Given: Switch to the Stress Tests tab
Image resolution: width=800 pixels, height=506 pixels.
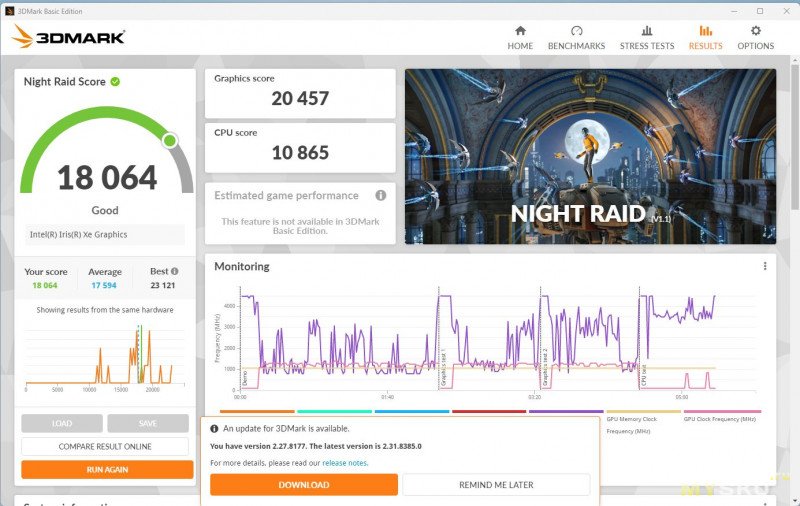Looking at the screenshot, I should (x=646, y=38).
